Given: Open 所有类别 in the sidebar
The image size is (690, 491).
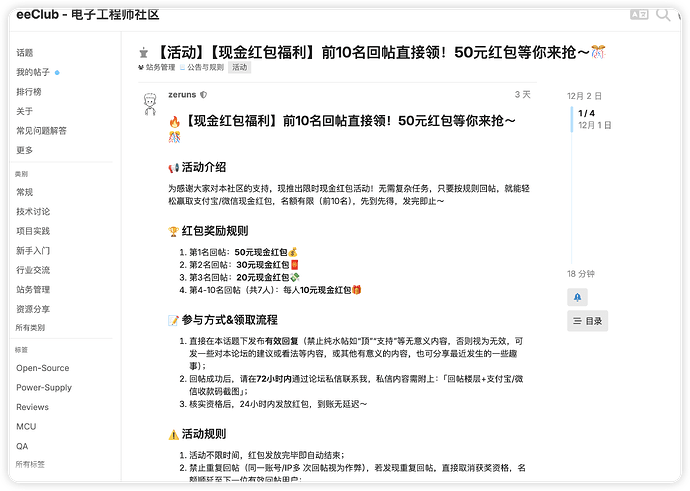Looking at the screenshot, I should (x=29, y=328).
